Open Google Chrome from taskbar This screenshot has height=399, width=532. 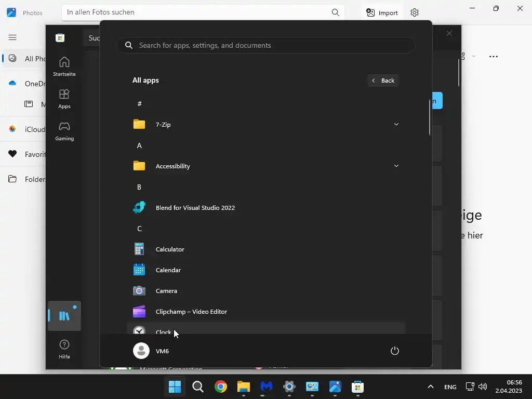coord(220,387)
